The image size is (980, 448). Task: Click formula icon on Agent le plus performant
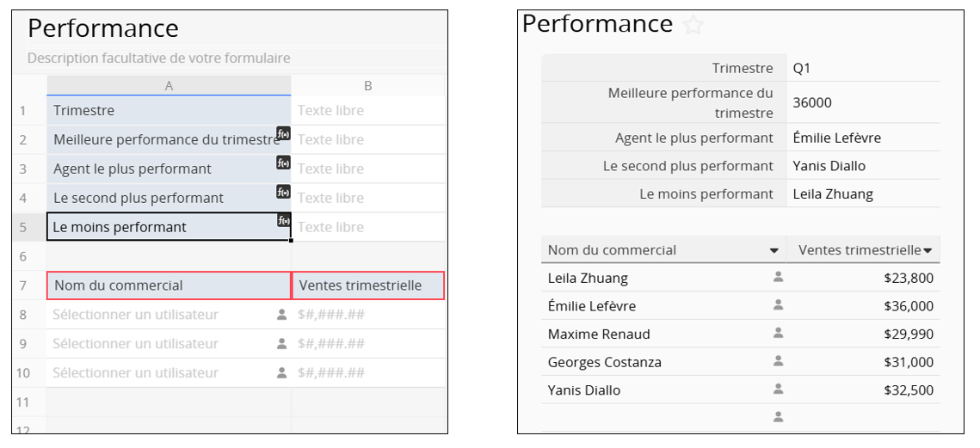click(283, 163)
